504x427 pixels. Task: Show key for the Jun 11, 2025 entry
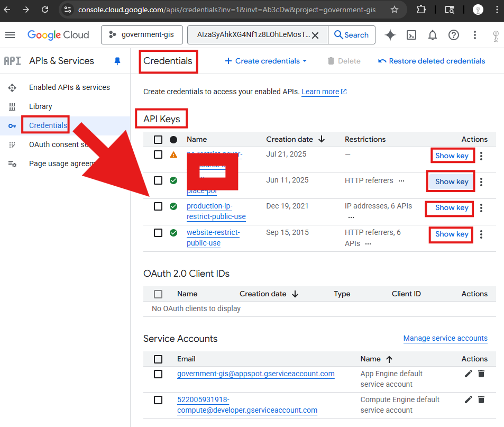[x=452, y=181]
